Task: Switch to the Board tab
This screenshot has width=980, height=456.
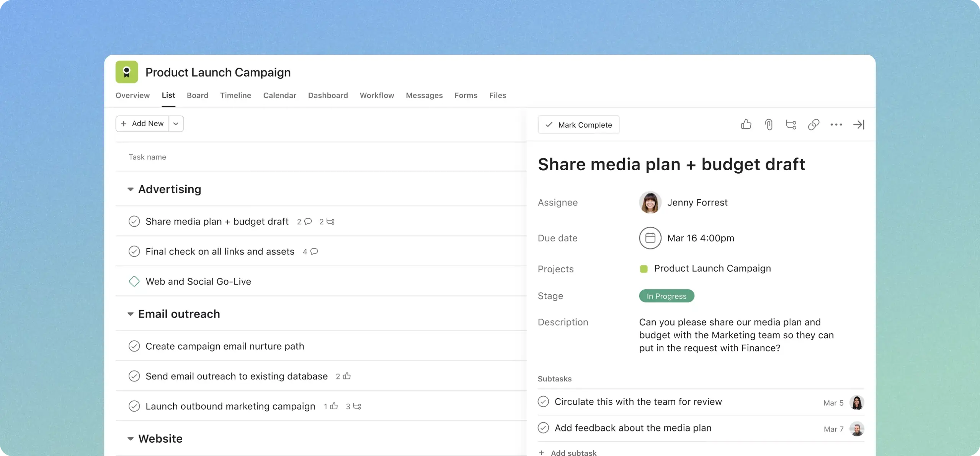Action: pyautogui.click(x=198, y=96)
